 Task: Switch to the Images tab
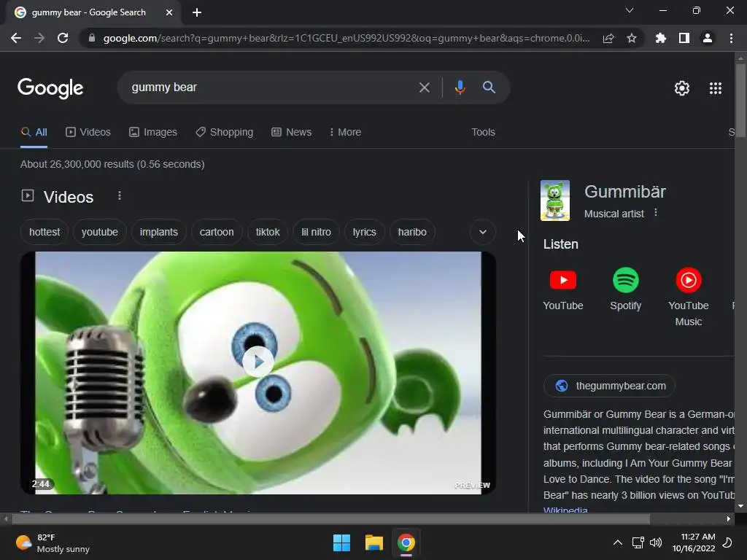point(153,132)
